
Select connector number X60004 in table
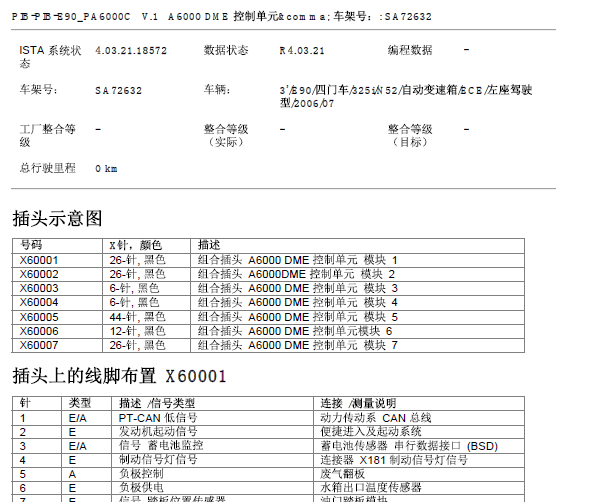click(x=39, y=303)
